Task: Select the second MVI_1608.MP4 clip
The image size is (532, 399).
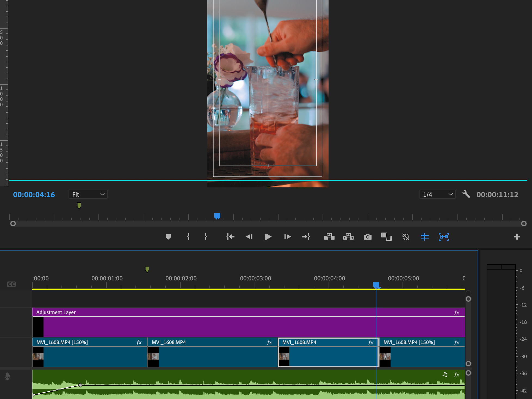Action: click(x=213, y=352)
